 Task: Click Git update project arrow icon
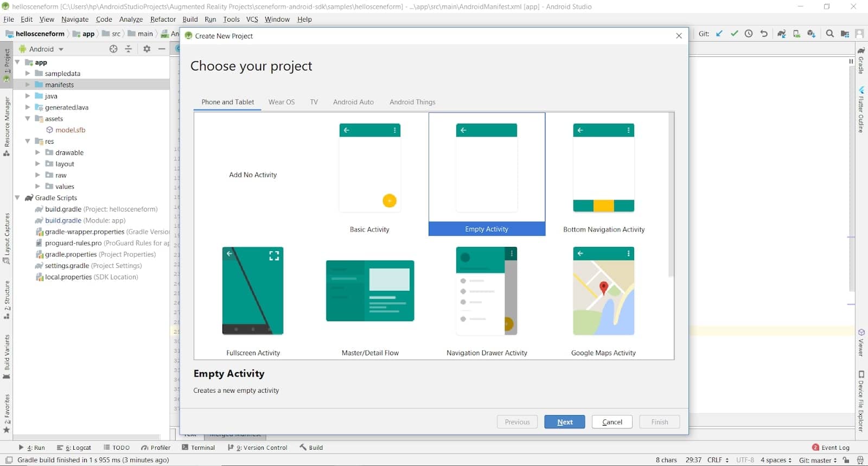coord(719,34)
